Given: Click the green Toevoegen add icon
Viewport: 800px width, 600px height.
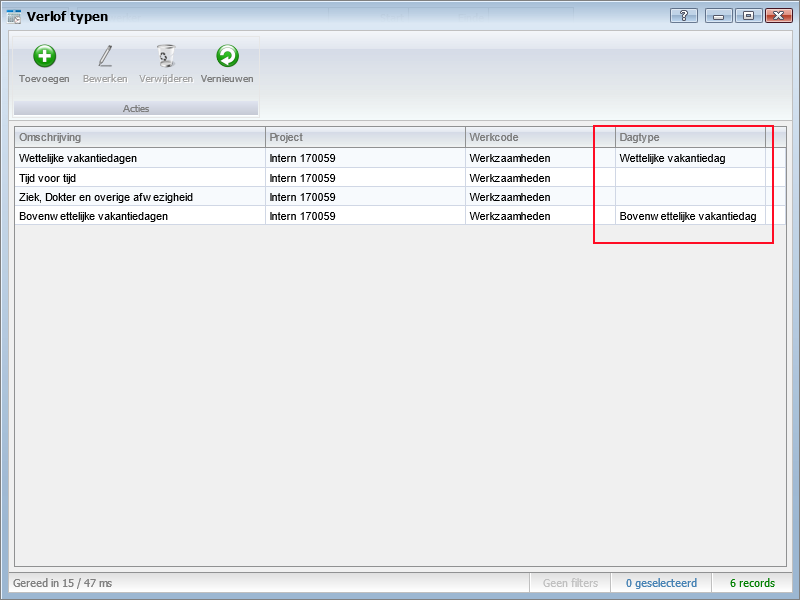Looking at the screenshot, I should click(x=44, y=57).
